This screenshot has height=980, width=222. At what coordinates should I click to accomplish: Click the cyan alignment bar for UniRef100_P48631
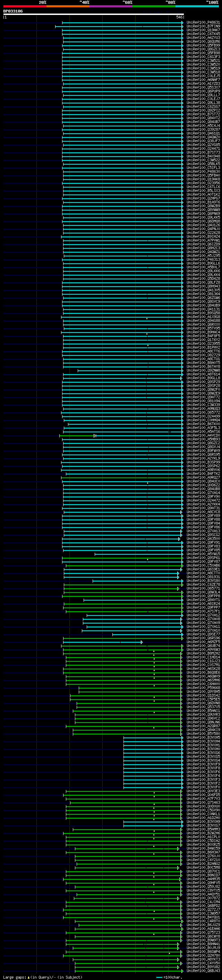(x=122, y=23)
